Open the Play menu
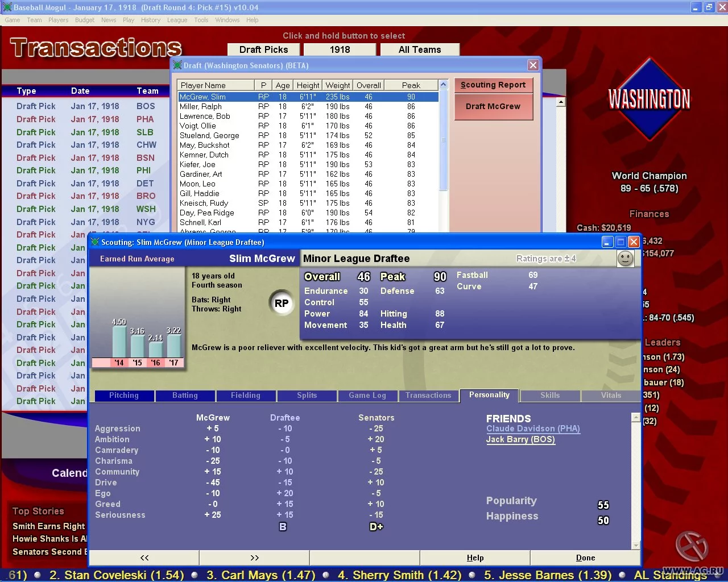 click(129, 20)
